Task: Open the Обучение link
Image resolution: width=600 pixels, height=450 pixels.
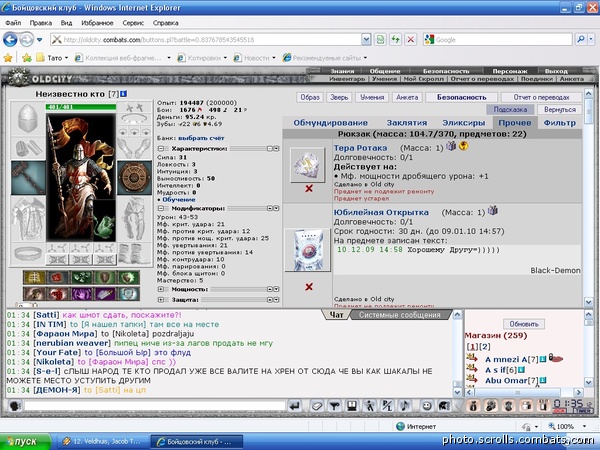Action: pyautogui.click(x=179, y=200)
